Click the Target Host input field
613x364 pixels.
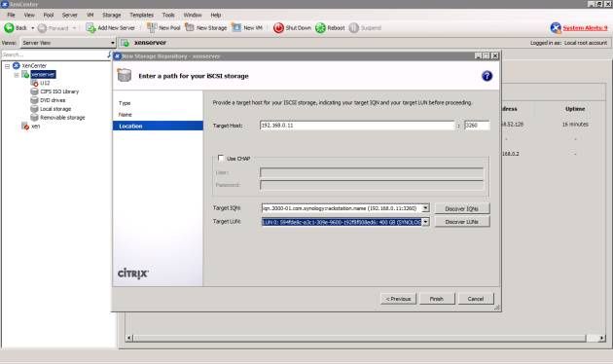point(357,126)
